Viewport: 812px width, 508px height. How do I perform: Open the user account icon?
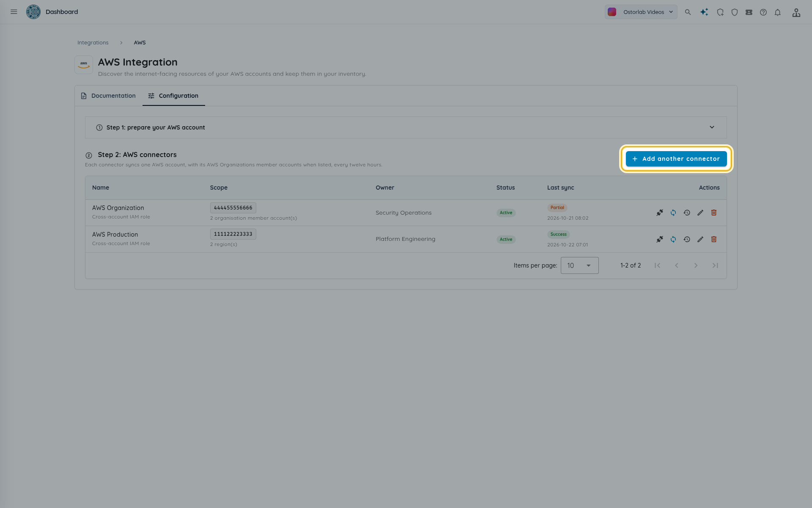(x=796, y=12)
